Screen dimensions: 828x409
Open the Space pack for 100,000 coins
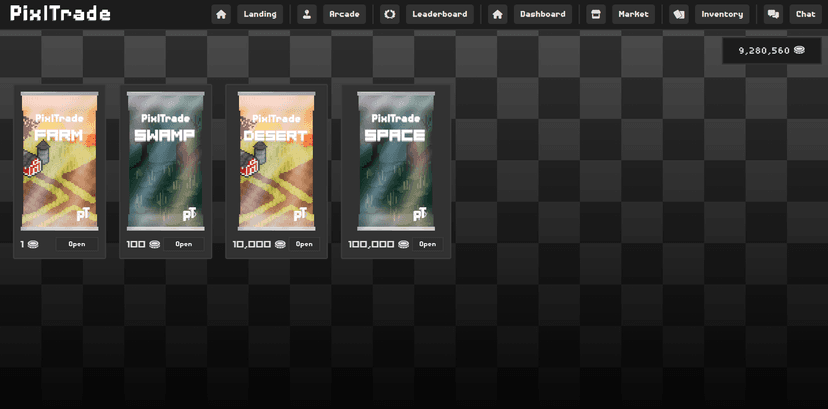coord(428,244)
